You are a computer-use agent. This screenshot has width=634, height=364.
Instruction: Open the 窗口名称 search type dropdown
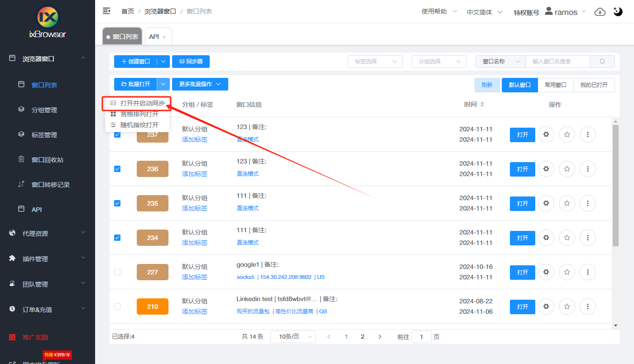pyautogui.click(x=500, y=61)
